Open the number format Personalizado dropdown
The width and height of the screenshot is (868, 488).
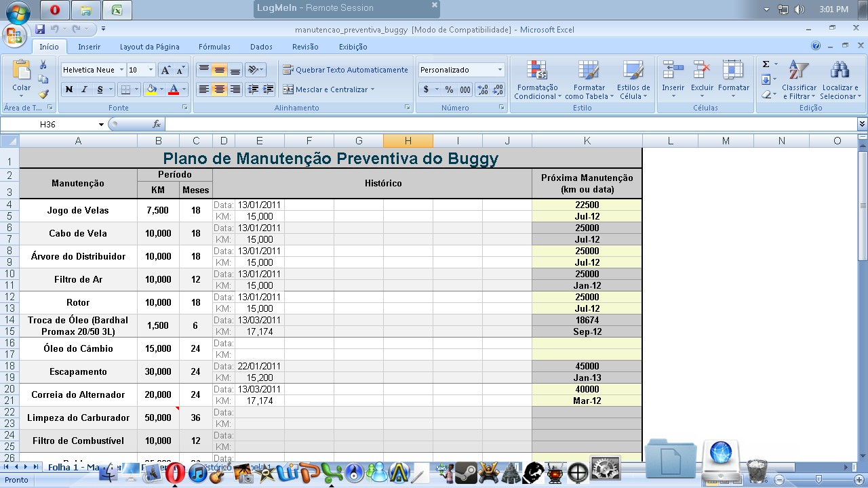click(x=500, y=70)
